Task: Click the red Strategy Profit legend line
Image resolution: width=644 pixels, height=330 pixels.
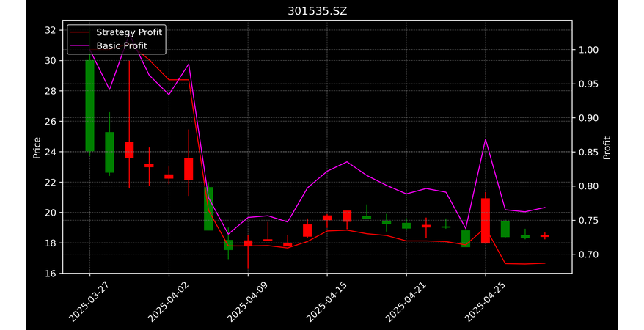Action: [x=80, y=32]
